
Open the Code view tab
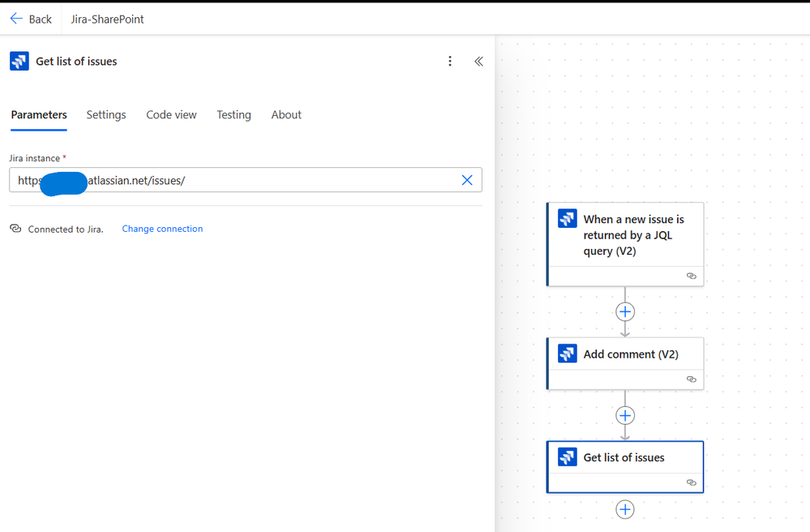(x=171, y=114)
